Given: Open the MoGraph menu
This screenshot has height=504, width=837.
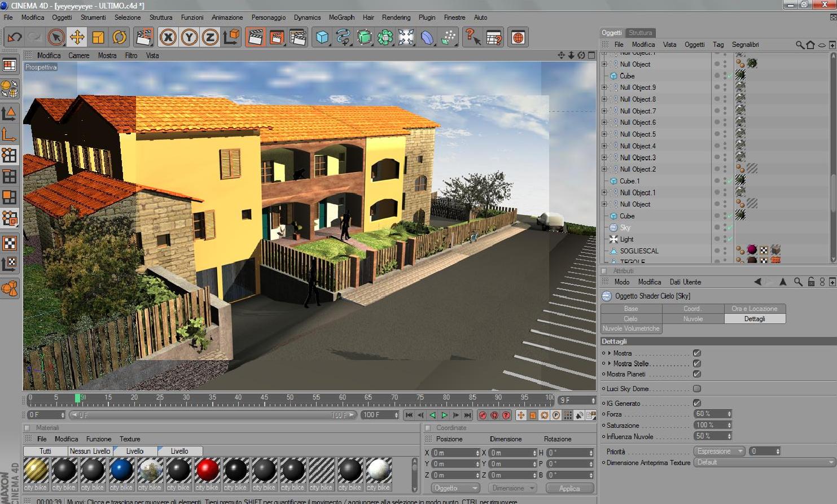Looking at the screenshot, I should tap(341, 17).
